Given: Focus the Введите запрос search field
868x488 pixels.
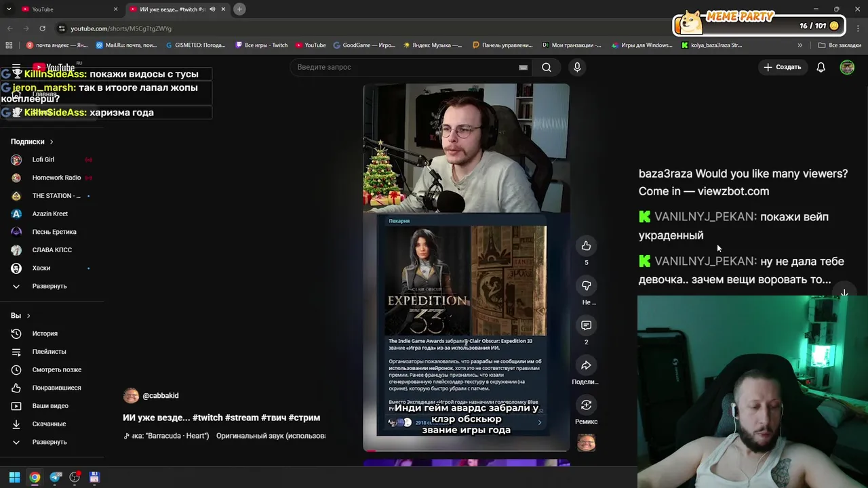Looking at the screenshot, I should tap(406, 67).
